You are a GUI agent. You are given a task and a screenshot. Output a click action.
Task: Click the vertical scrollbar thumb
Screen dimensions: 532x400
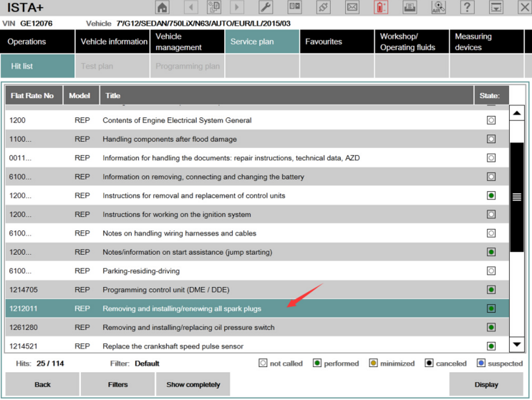(517, 197)
